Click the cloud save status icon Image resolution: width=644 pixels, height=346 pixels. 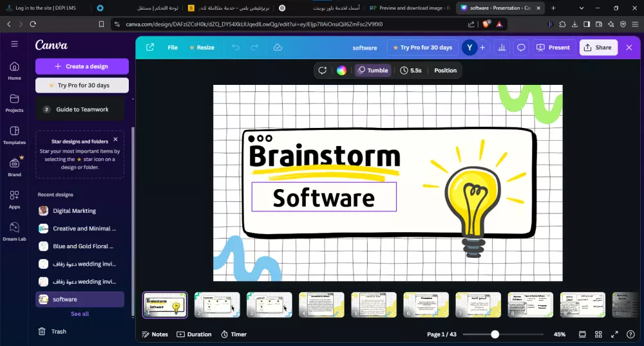coord(278,48)
